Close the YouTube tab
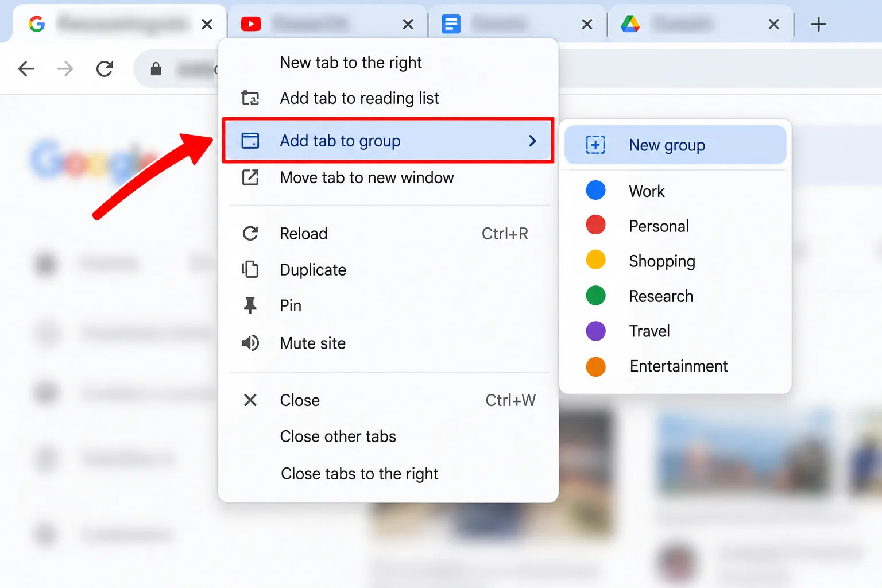This screenshot has height=588, width=882. coord(408,24)
